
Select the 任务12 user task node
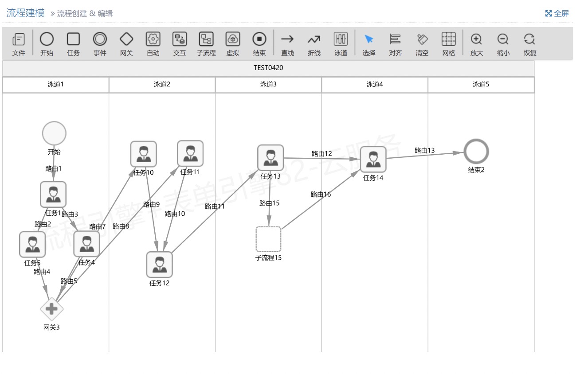pyautogui.click(x=160, y=265)
